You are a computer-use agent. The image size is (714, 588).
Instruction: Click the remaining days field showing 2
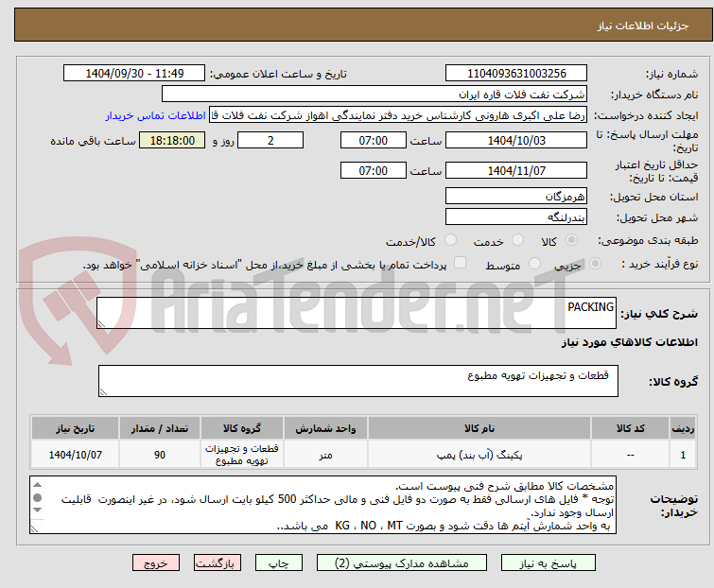click(x=270, y=140)
